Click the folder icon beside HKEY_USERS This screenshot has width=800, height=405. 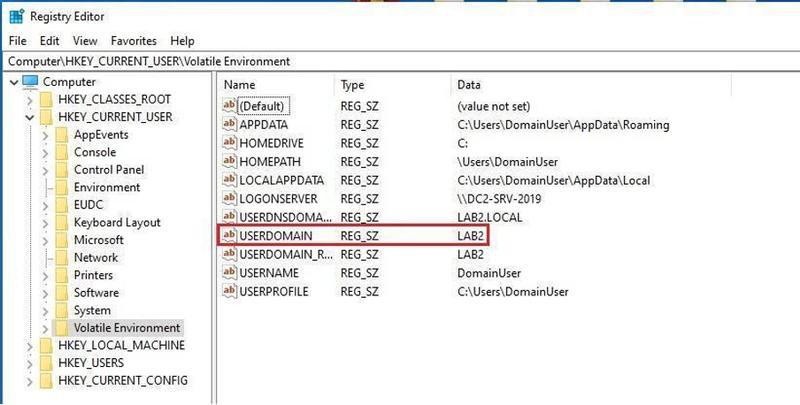point(46,363)
